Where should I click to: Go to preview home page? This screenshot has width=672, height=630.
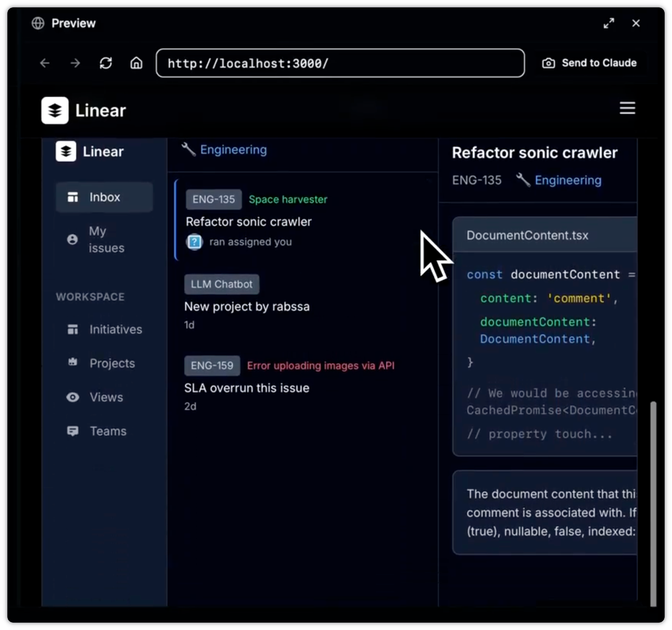point(136,63)
